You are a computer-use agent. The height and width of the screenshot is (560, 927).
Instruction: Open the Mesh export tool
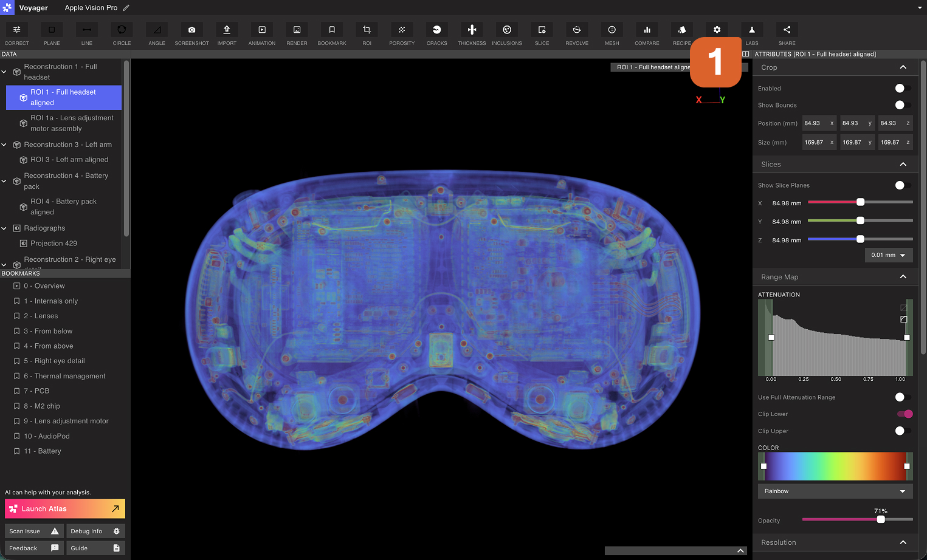coord(612,34)
